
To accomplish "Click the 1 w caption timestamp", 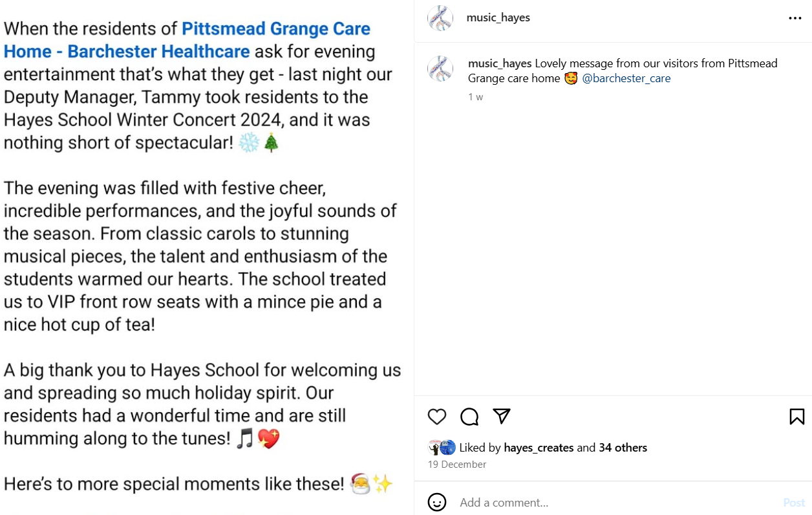I will point(475,97).
